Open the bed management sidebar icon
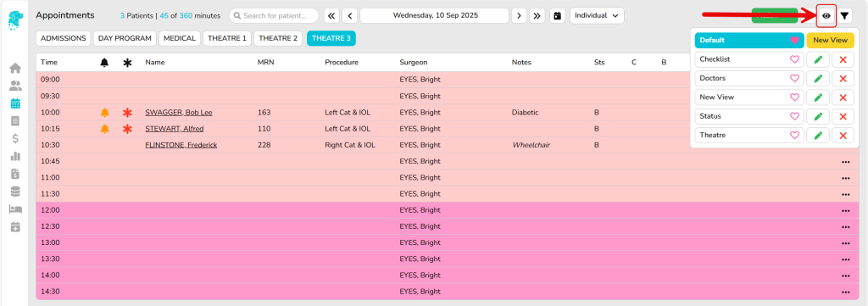Screen dimensions: 868x306 point(15,209)
